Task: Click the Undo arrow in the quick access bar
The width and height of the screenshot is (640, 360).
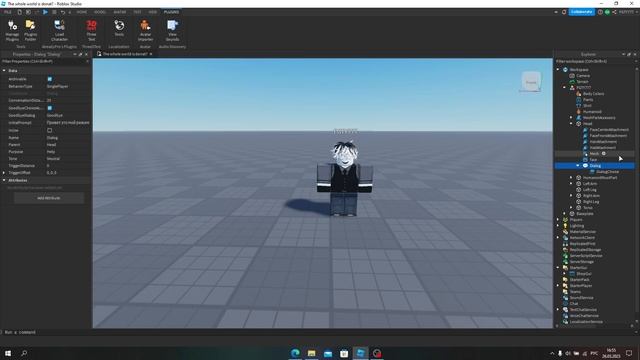Action: [x=63, y=12]
